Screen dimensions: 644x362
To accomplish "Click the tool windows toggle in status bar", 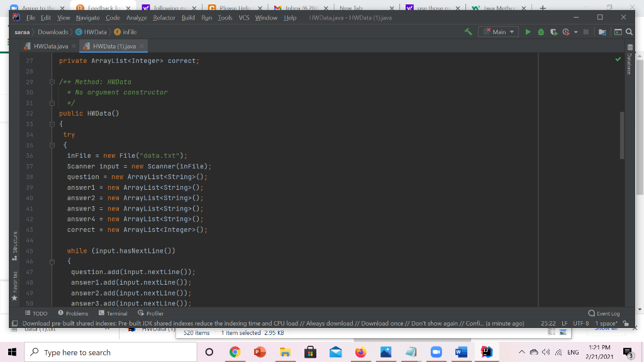I will tap(15, 324).
